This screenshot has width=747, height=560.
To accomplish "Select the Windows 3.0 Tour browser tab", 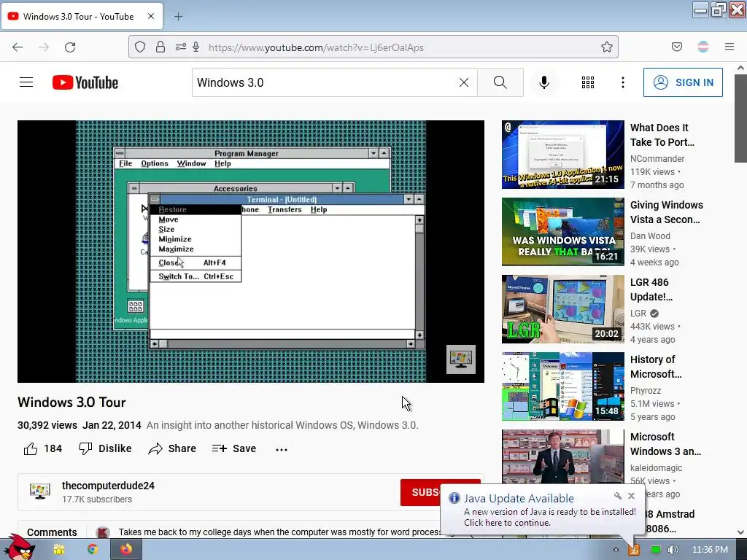I will point(82,17).
